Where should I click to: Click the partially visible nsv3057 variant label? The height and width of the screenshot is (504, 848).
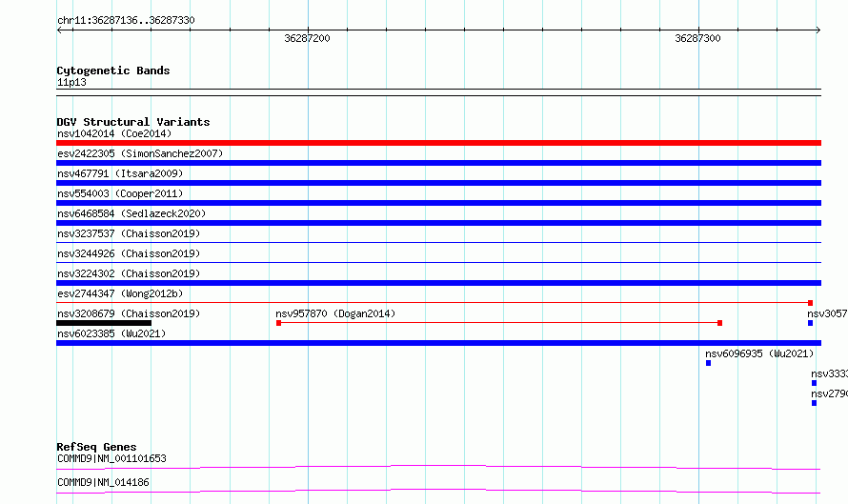point(827,313)
